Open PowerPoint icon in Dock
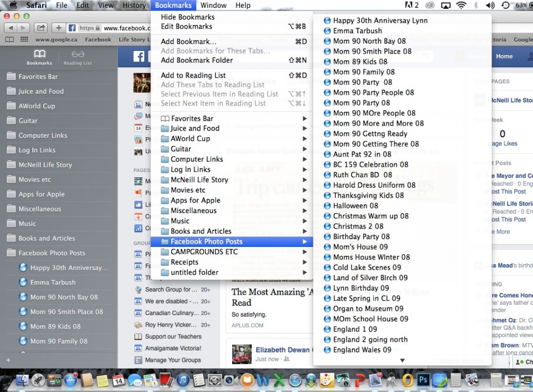The width and height of the screenshot is (533, 392). [x=360, y=381]
